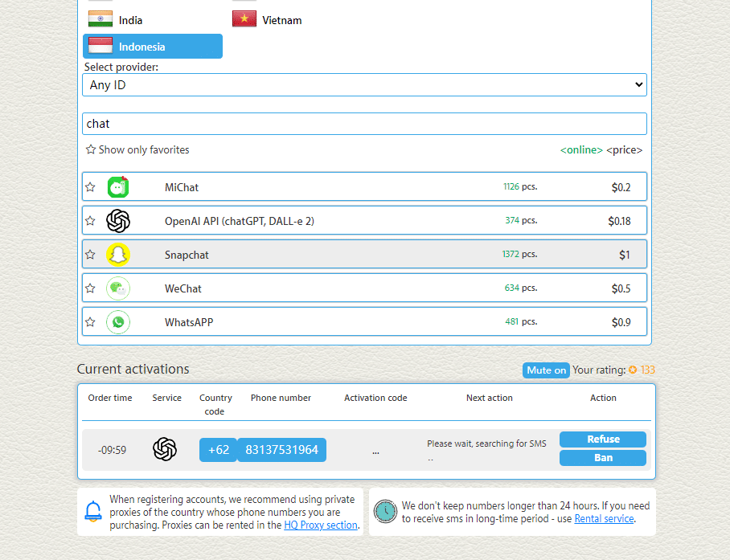Image resolution: width=730 pixels, height=560 pixels.
Task: Sort services by online count
Action: point(581,149)
